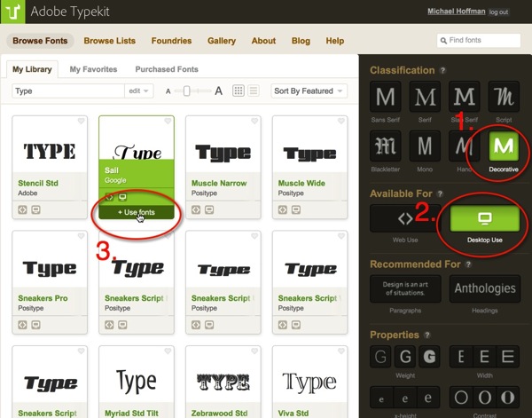The image size is (532, 418).
Task: Open Muscle Narrow font link
Action: point(219,183)
